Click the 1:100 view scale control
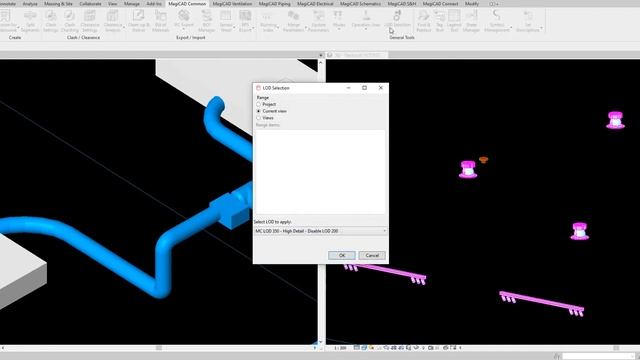The image size is (640, 360). point(340,348)
